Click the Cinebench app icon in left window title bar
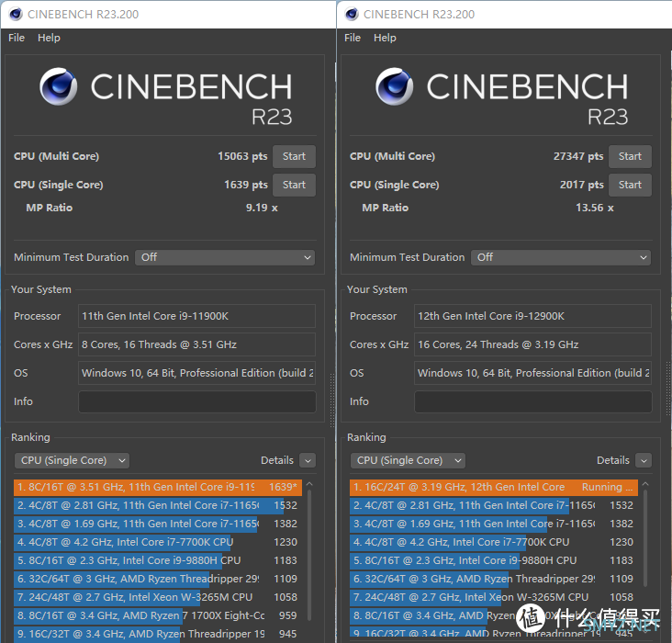Screen dimensions: 672x643 click(x=16, y=14)
